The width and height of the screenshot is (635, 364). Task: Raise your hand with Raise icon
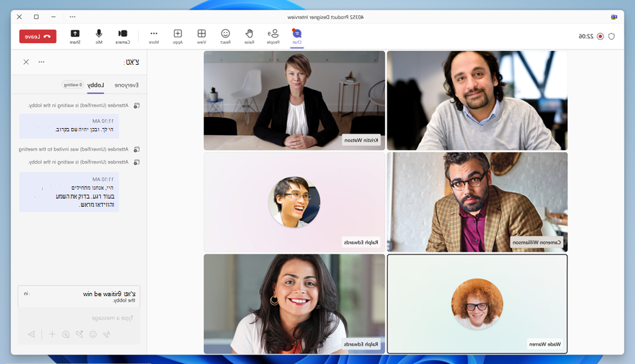pos(250,36)
